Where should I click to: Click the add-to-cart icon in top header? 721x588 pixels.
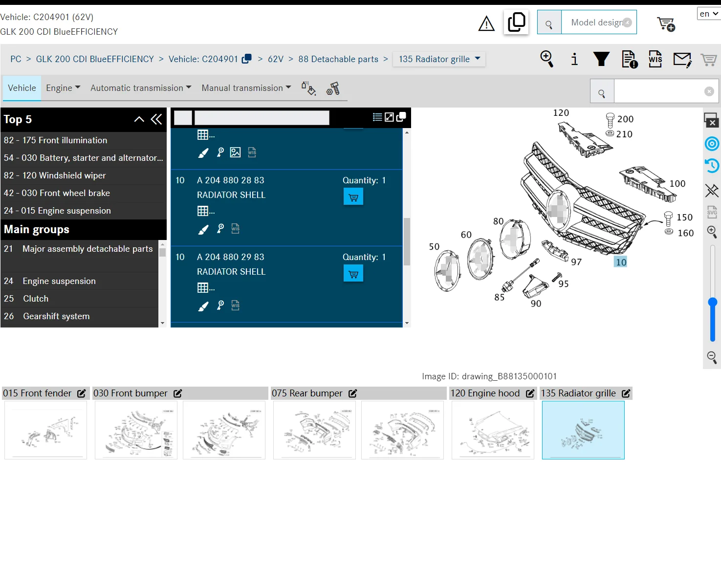666,23
